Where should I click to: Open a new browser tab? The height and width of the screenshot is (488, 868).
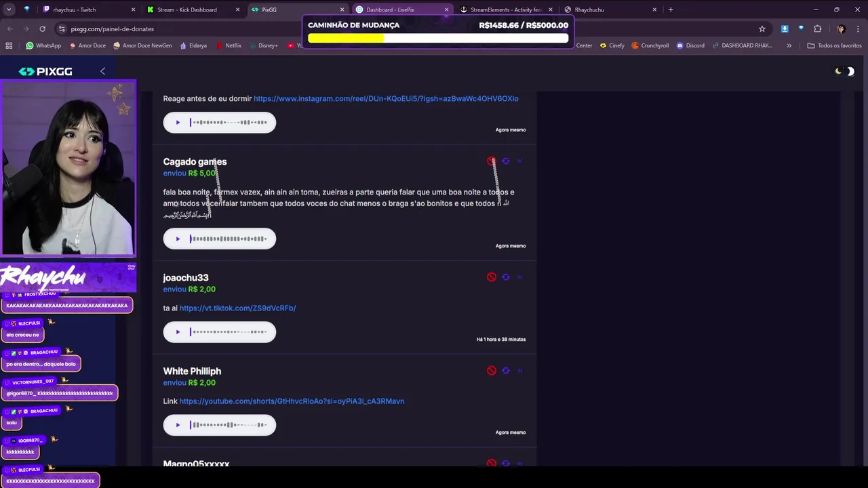pyautogui.click(x=671, y=9)
